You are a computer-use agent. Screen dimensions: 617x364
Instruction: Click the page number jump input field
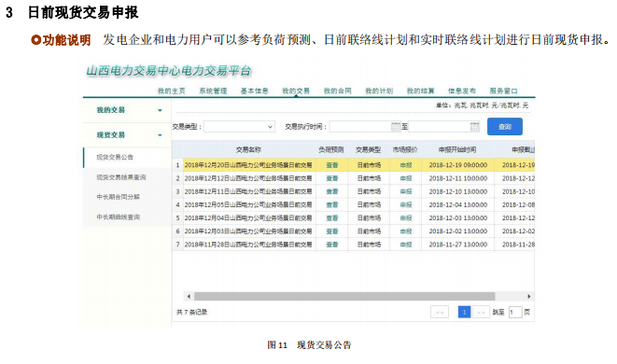[x=515, y=312]
